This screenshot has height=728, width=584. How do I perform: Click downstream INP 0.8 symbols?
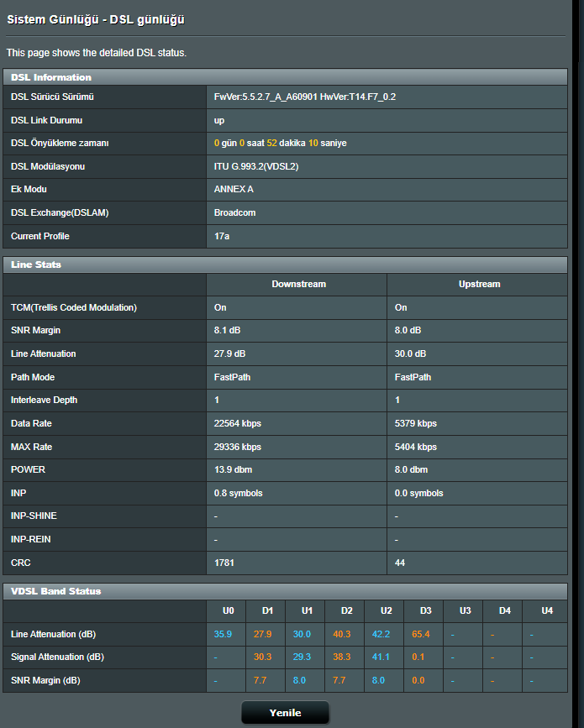[239, 493]
